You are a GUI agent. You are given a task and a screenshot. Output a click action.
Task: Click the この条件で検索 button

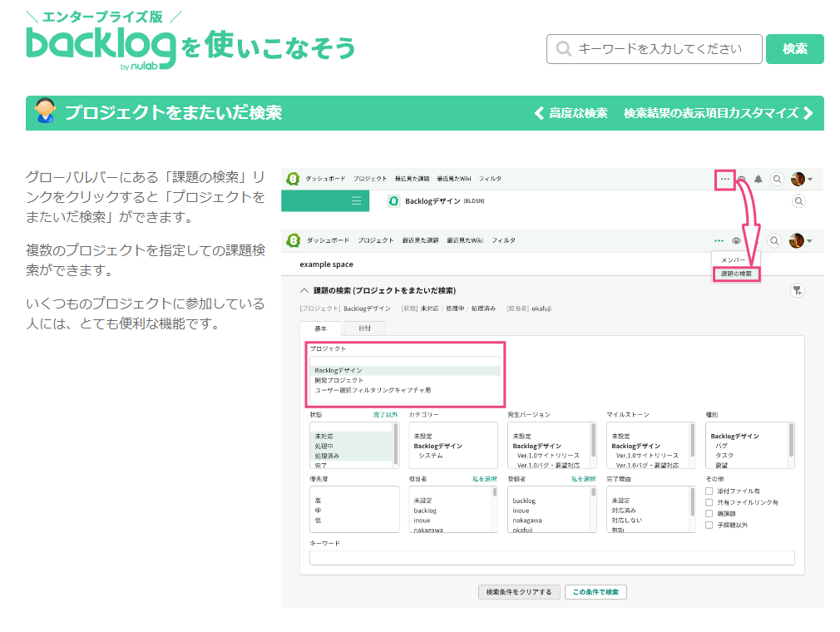[x=595, y=592]
